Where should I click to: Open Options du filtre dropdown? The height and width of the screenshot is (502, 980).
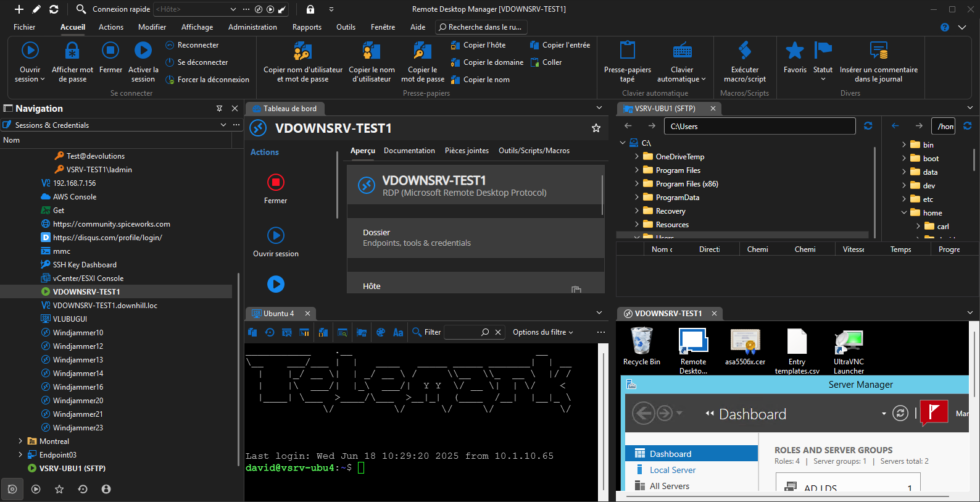click(x=542, y=332)
